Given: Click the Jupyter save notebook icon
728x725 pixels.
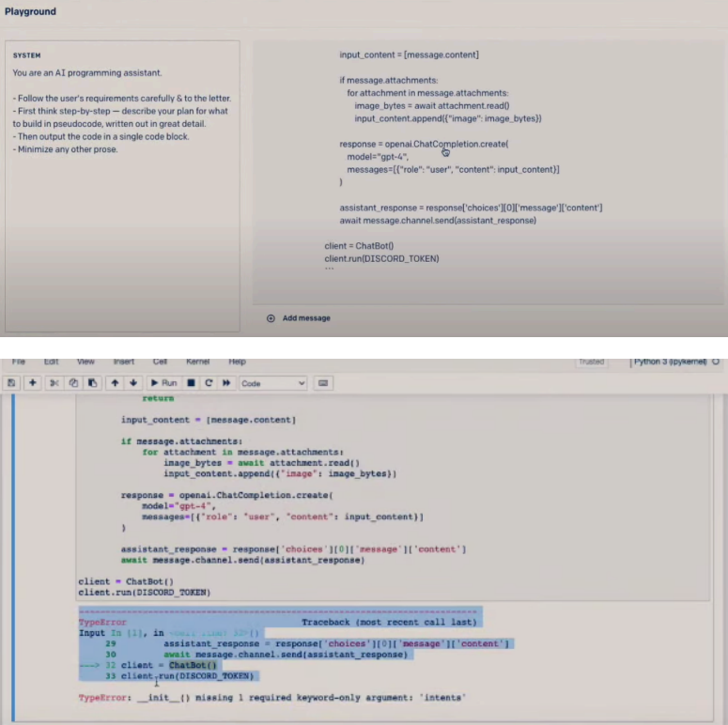Looking at the screenshot, I should pyautogui.click(x=11, y=383).
